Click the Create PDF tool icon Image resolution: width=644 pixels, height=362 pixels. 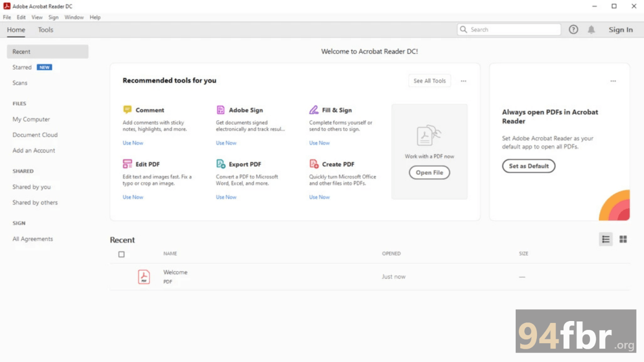[314, 164]
